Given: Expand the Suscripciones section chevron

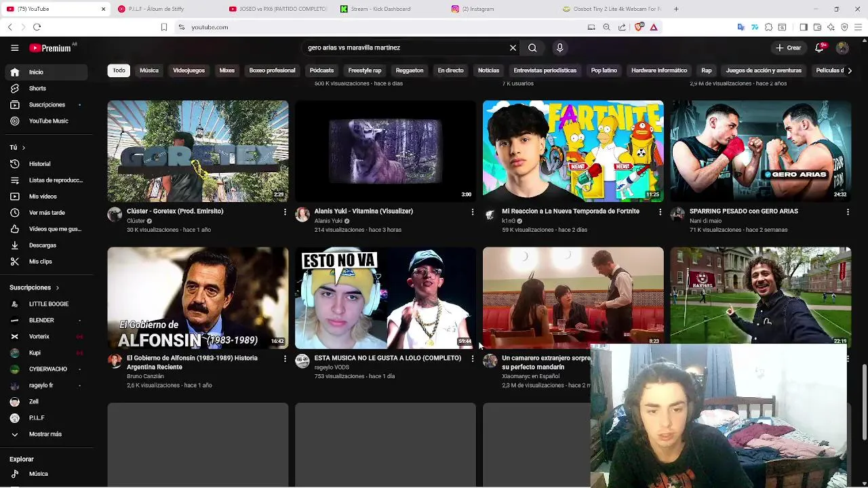Looking at the screenshot, I should coord(57,288).
